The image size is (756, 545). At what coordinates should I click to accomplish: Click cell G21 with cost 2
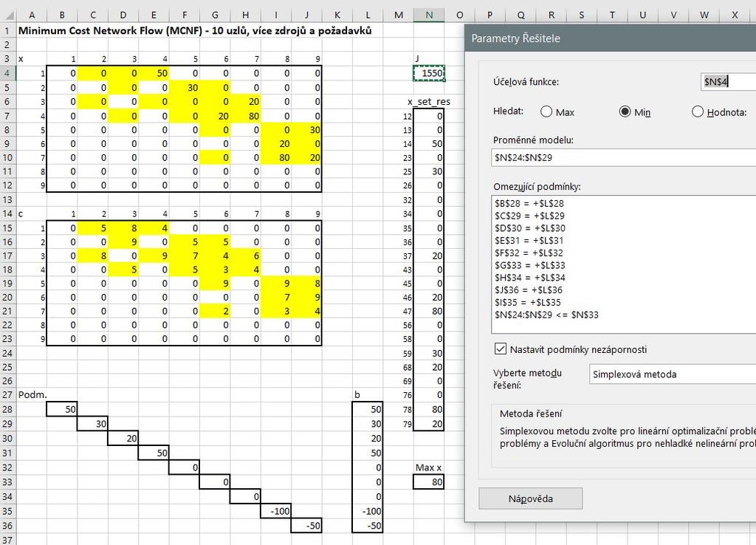(215, 311)
